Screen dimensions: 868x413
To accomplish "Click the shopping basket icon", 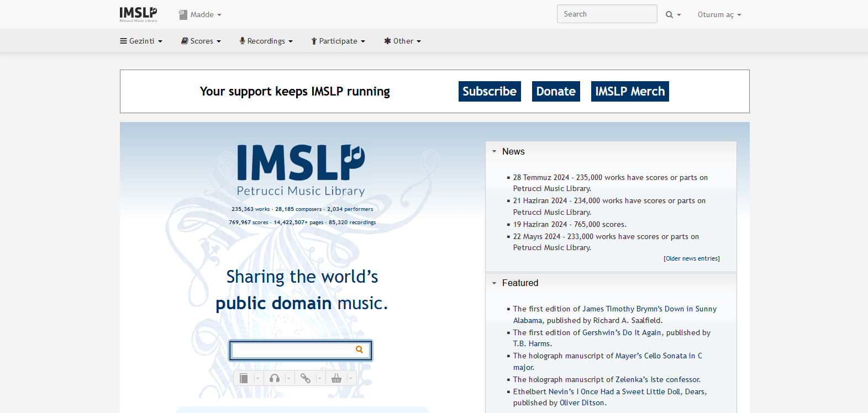I will pos(336,378).
